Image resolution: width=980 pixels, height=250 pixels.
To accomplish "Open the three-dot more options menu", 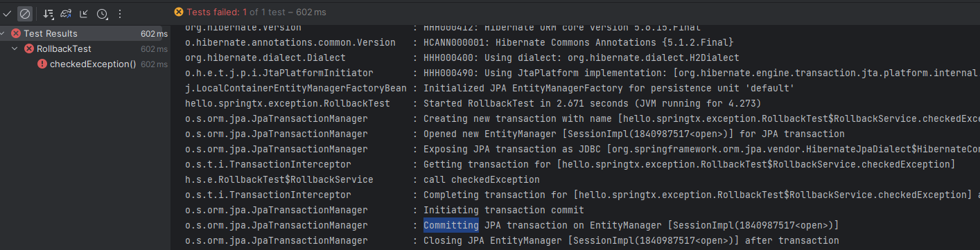I will pyautogui.click(x=120, y=13).
